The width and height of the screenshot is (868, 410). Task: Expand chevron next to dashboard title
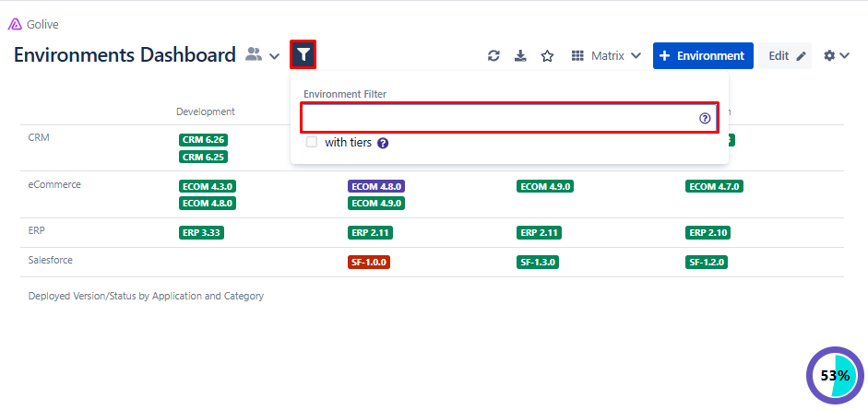(275, 57)
